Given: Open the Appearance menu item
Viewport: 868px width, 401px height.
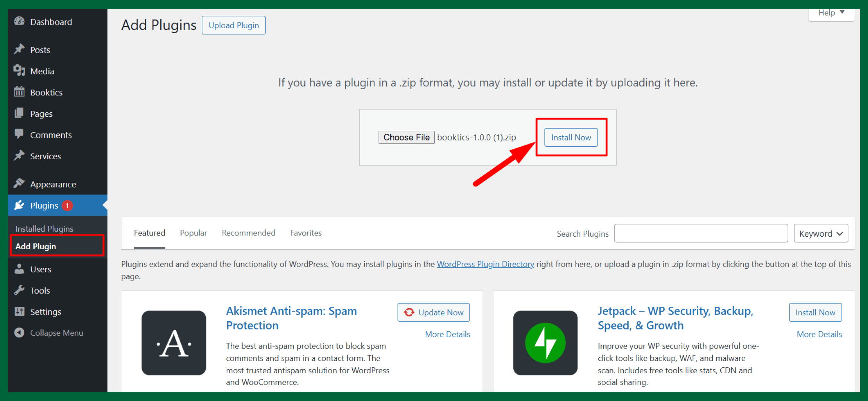Looking at the screenshot, I should click(x=58, y=184).
